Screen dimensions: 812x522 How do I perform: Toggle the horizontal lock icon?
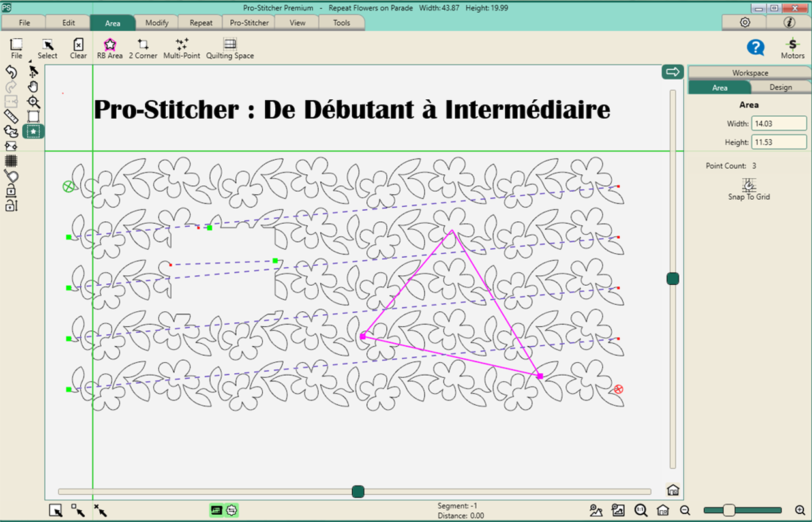[11, 191]
